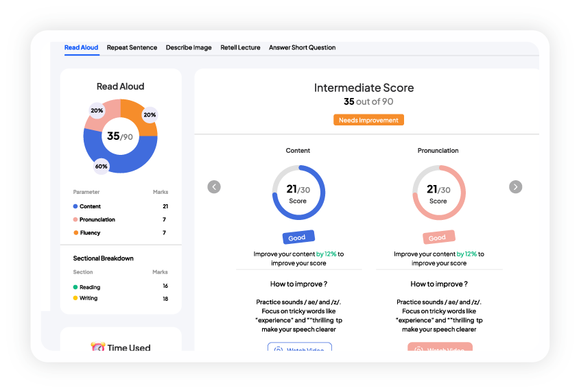Click the Writing mark value 18
This screenshot has width=579, height=392.
[165, 299]
